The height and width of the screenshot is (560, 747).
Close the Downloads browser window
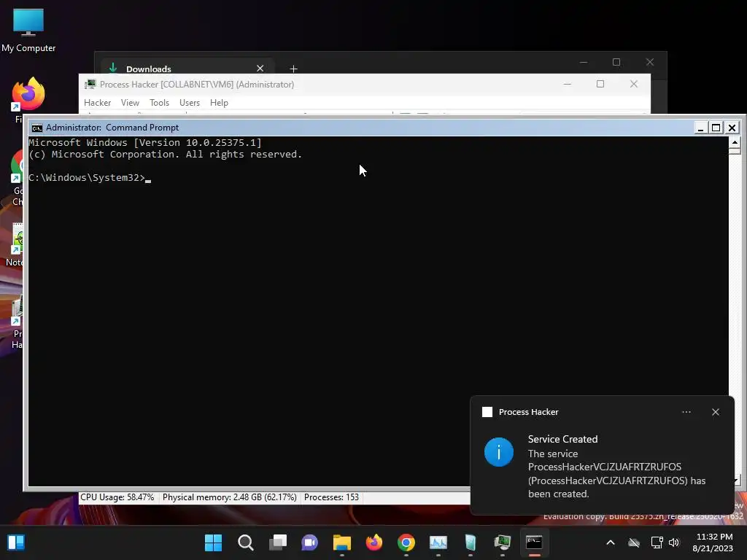point(650,63)
